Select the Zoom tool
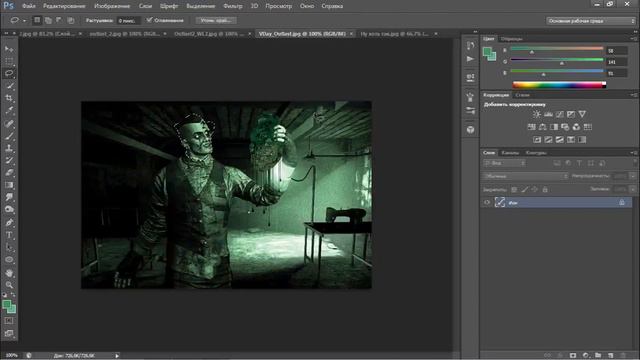Screen dimensions: 640x360 tap(9, 285)
